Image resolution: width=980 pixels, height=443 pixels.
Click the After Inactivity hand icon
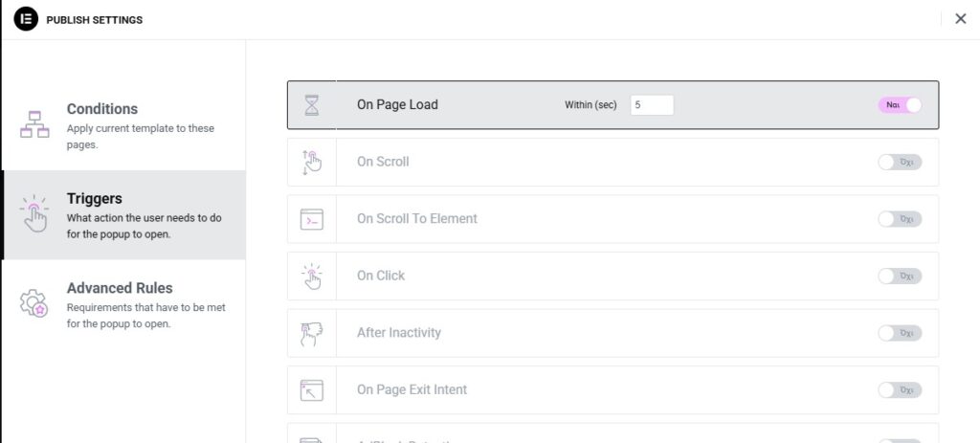click(312, 333)
